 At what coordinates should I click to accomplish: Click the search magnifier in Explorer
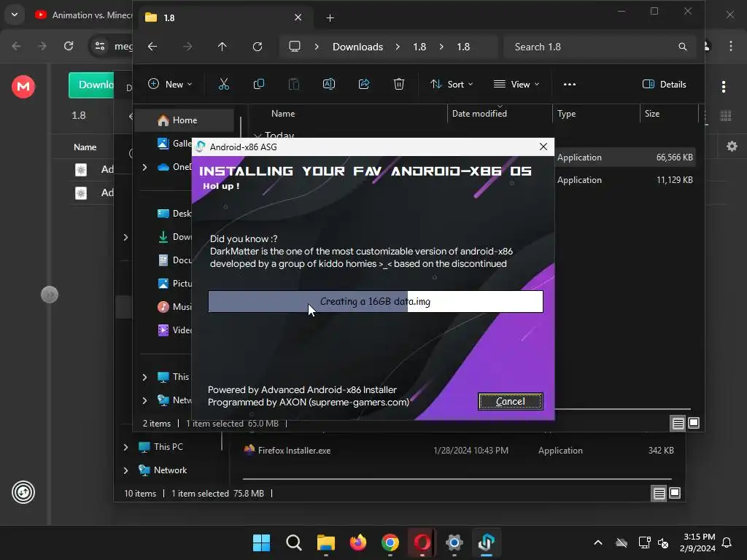pyautogui.click(x=683, y=47)
